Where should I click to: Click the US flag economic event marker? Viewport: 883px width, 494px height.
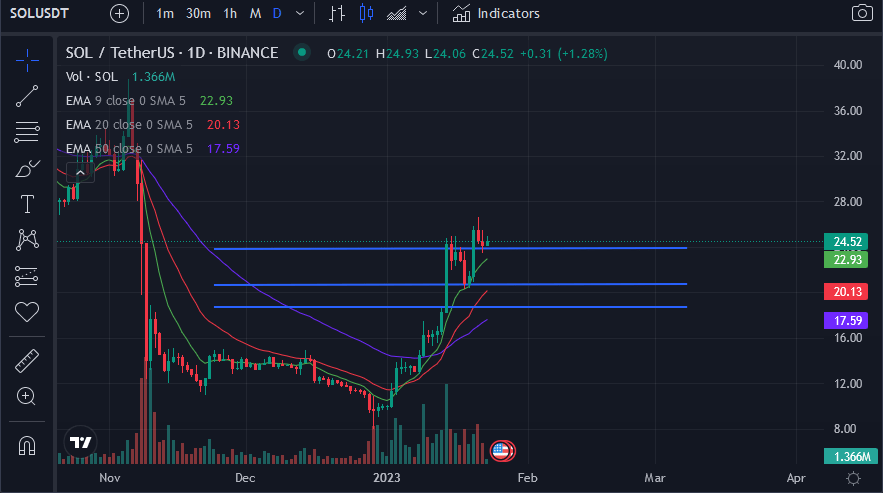pos(500,451)
